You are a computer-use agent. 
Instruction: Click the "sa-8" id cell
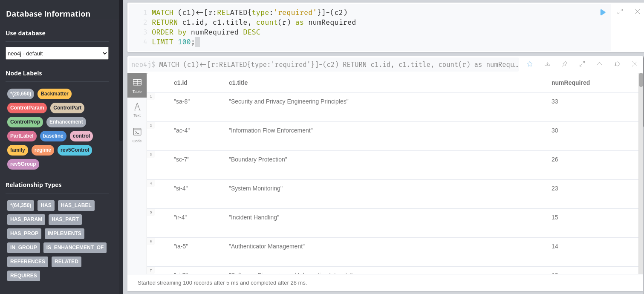[182, 101]
